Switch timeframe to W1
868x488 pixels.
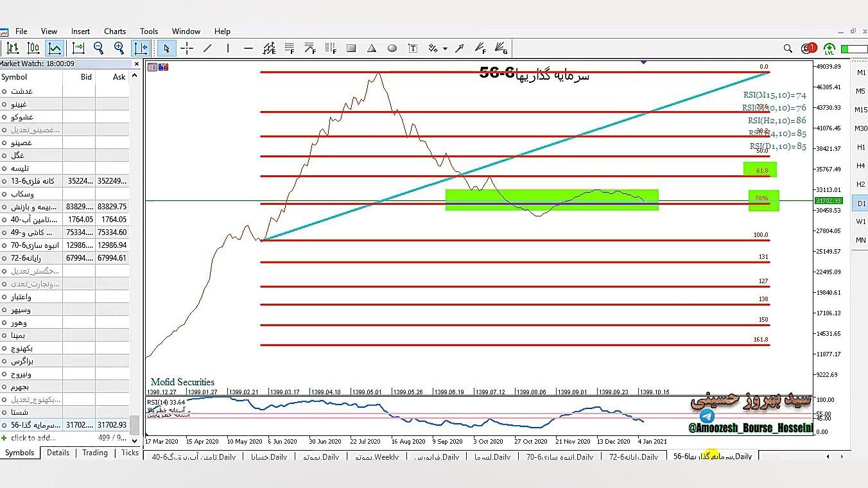(x=861, y=222)
